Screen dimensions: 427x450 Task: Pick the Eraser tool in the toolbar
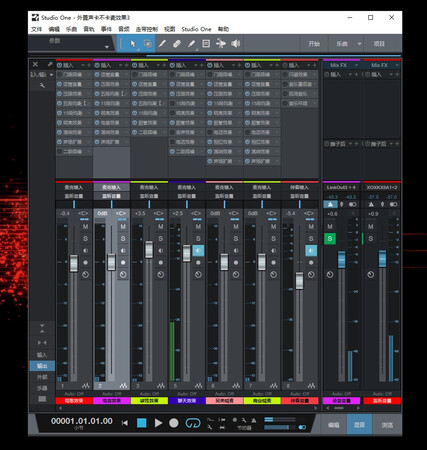coord(177,44)
